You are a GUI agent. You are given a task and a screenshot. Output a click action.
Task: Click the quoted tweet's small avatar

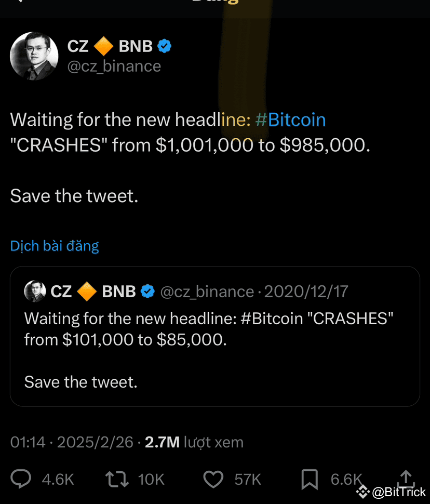(x=34, y=291)
